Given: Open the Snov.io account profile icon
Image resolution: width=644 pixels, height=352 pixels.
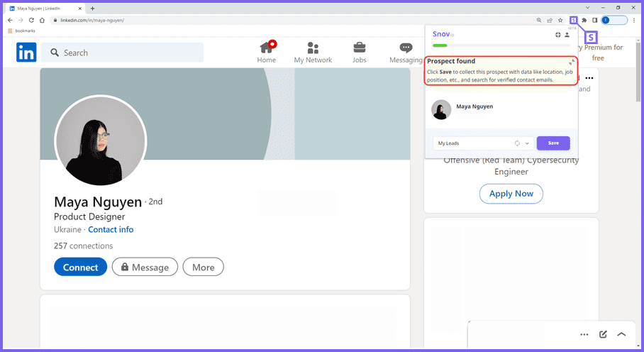Looking at the screenshot, I should [x=567, y=34].
